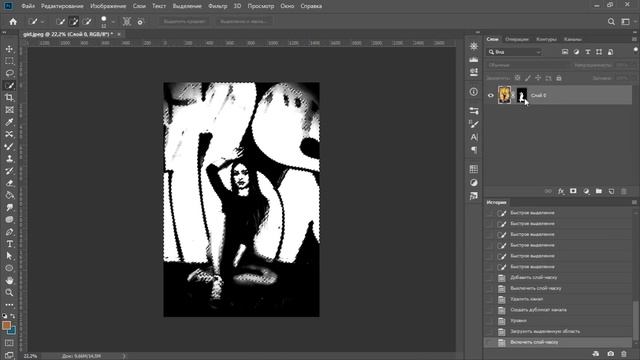Click the layer mask thumbnail

coord(522,95)
